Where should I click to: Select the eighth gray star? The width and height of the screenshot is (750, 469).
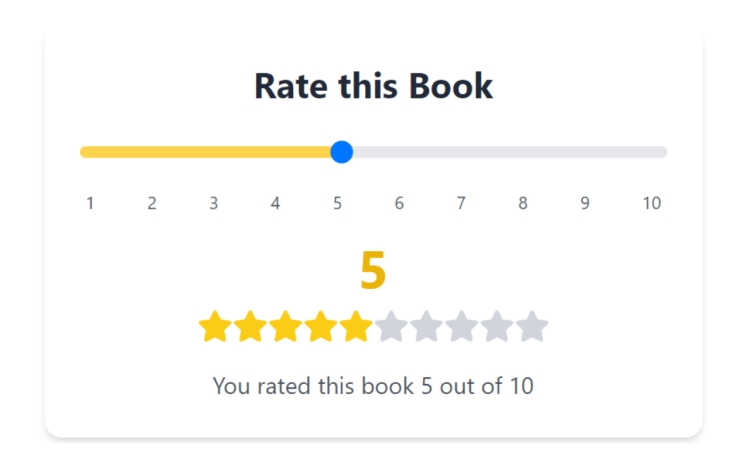point(462,326)
